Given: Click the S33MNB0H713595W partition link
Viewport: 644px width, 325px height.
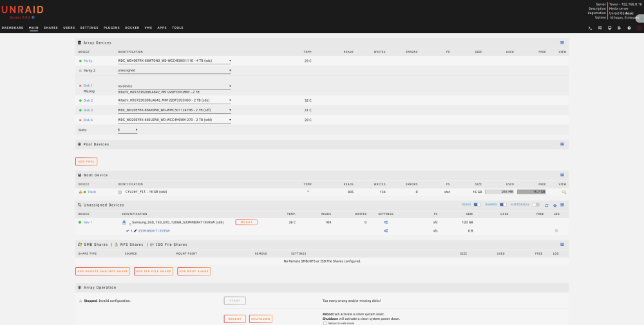Looking at the screenshot, I should pyautogui.click(x=154, y=231).
